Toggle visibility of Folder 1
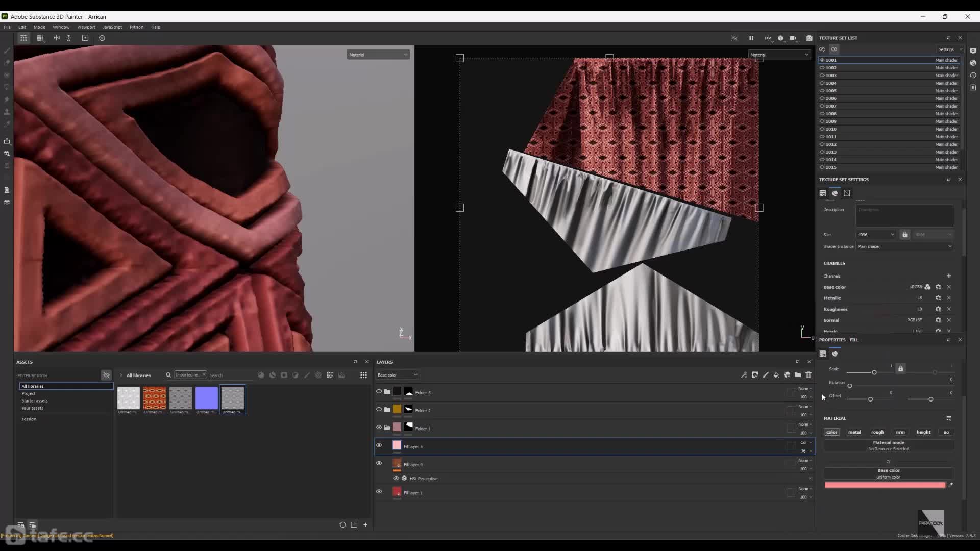The height and width of the screenshot is (551, 980). point(379,427)
